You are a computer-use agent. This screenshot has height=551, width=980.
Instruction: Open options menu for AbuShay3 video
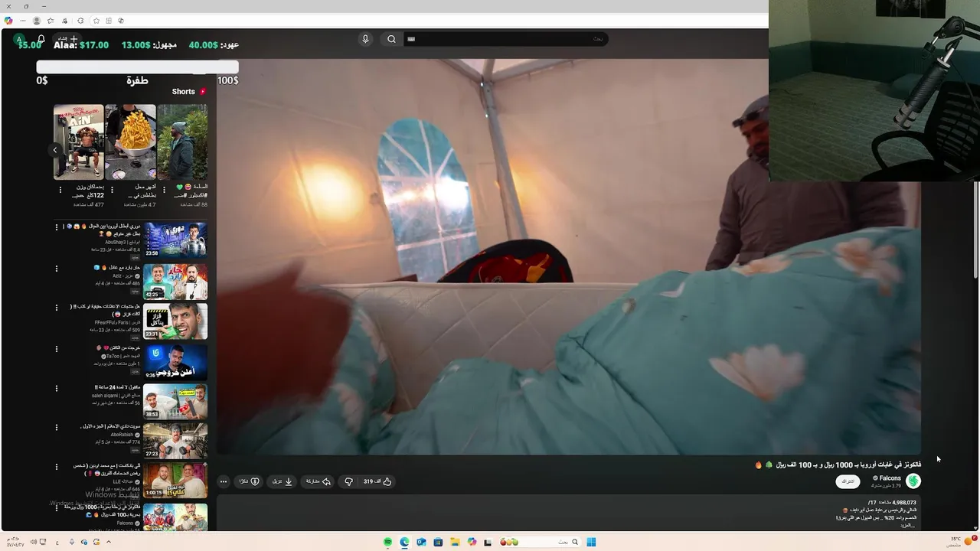(x=56, y=227)
